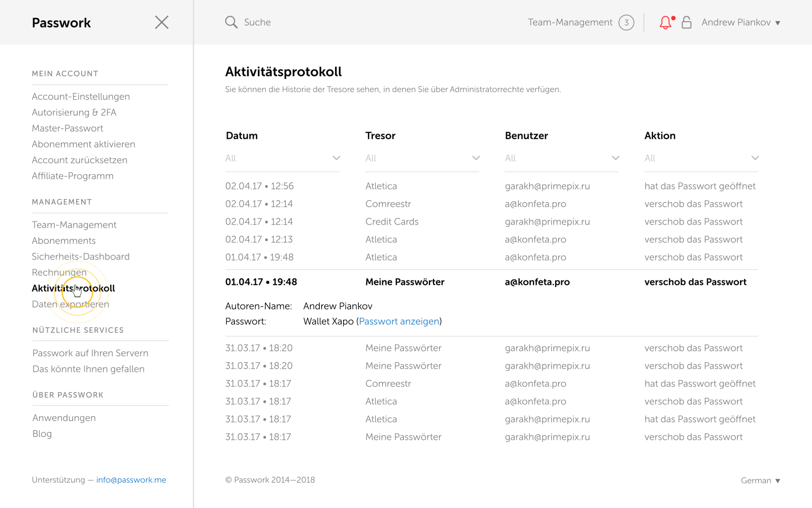Click the Tresor column header
The width and height of the screenshot is (812, 508).
(x=380, y=136)
